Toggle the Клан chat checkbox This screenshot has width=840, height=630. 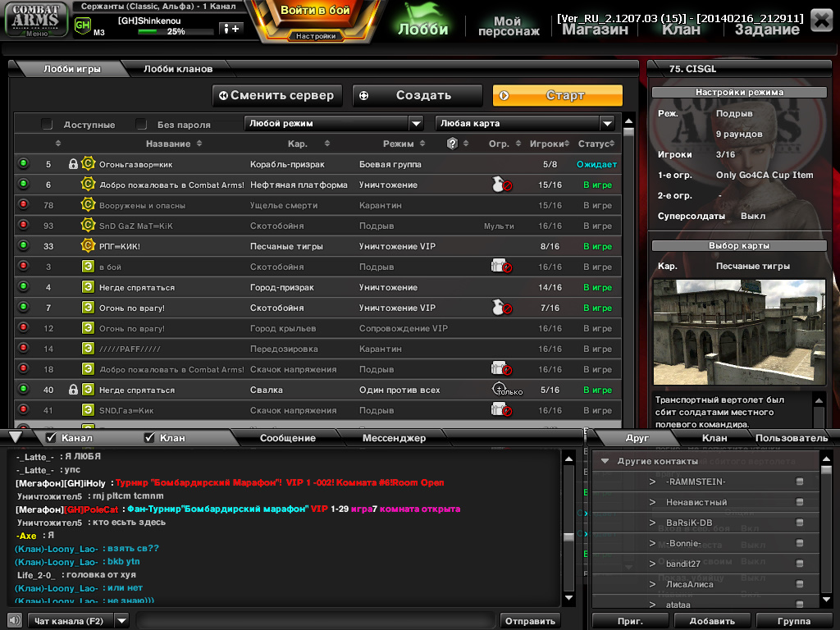149,438
